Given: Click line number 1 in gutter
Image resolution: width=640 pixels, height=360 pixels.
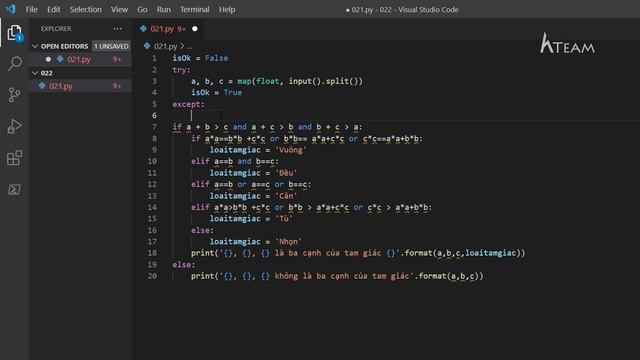Looking at the screenshot, I should pos(154,58).
